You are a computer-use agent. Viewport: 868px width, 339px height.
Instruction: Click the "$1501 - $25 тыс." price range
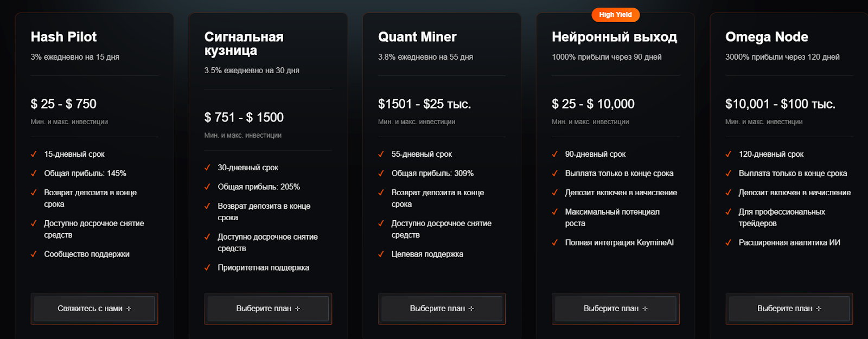pos(424,104)
